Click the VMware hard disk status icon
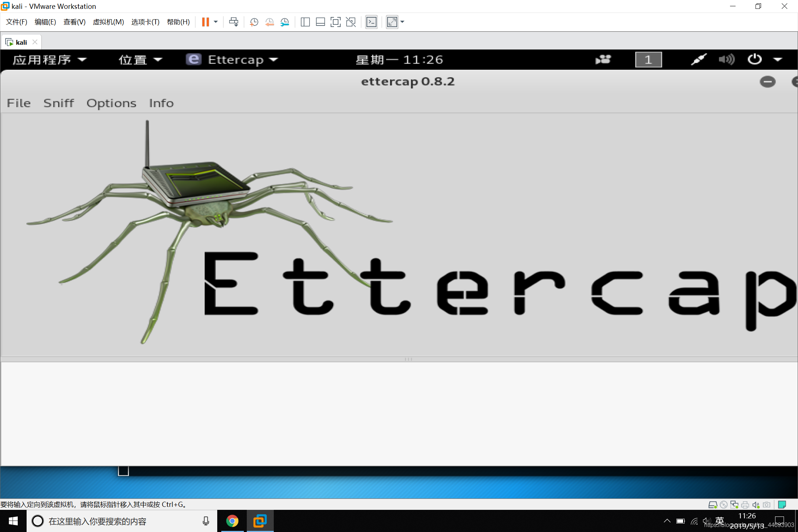Image resolution: width=798 pixels, height=532 pixels. click(713, 505)
